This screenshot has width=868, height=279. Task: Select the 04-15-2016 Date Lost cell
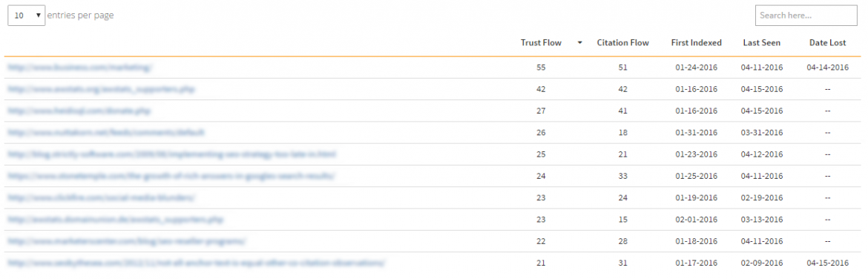(827, 263)
